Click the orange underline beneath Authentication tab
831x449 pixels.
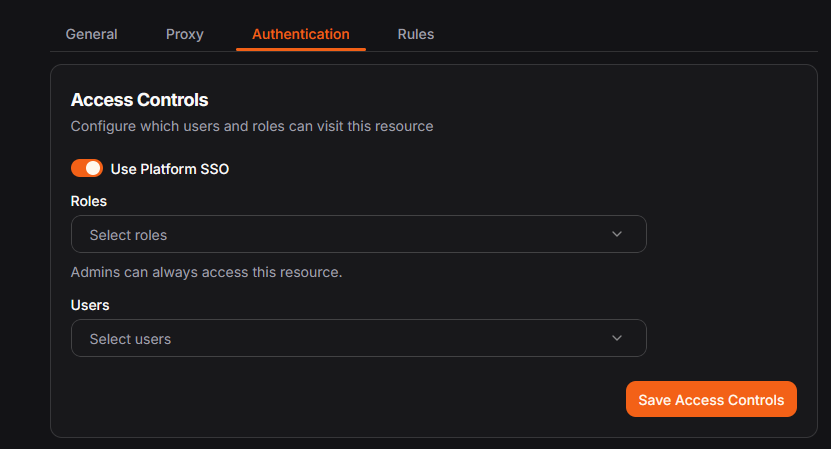coord(300,48)
